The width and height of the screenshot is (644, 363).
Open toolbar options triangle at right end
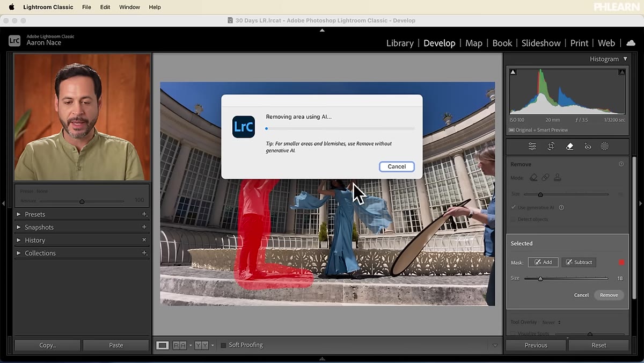[495, 345]
